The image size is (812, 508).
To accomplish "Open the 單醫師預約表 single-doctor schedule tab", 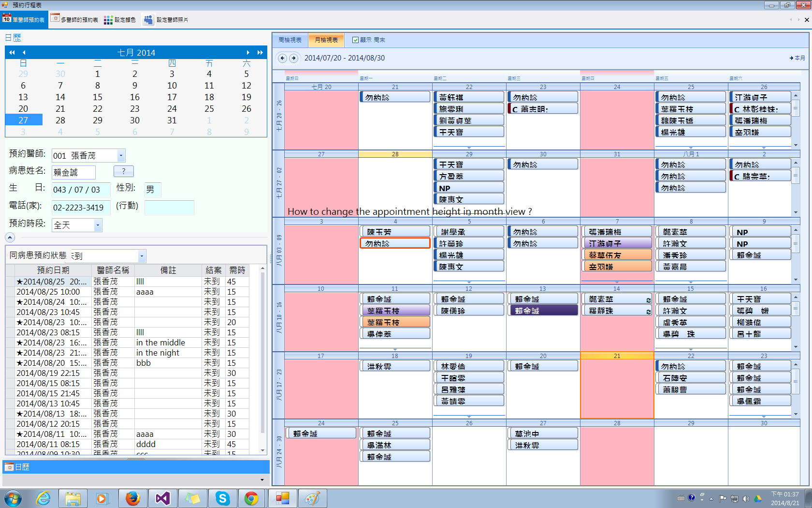I will click(x=24, y=20).
